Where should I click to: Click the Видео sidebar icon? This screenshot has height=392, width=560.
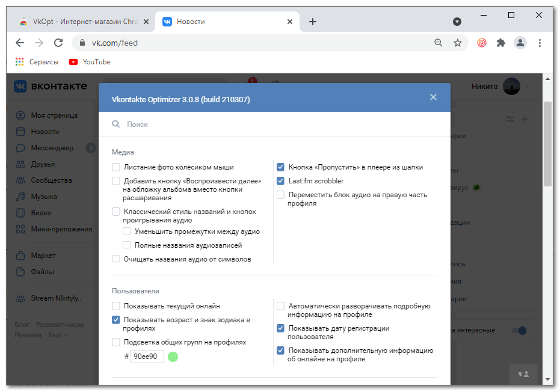click(x=20, y=213)
